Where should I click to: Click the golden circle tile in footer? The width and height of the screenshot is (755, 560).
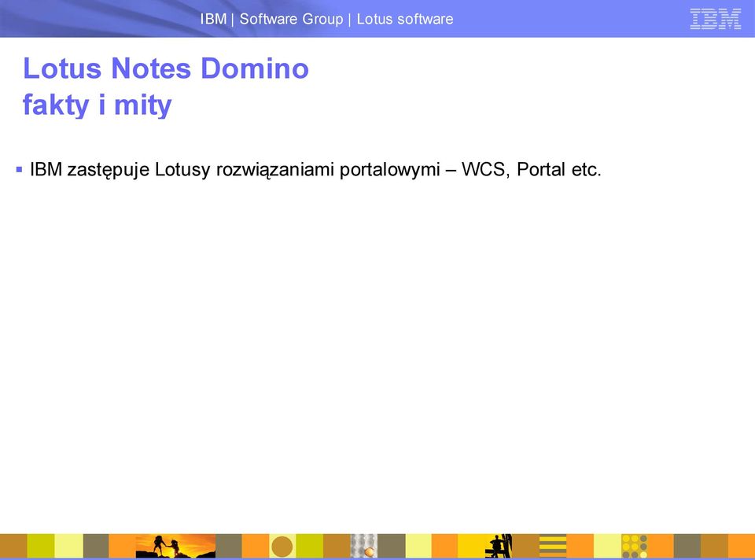pyautogui.click(x=282, y=546)
